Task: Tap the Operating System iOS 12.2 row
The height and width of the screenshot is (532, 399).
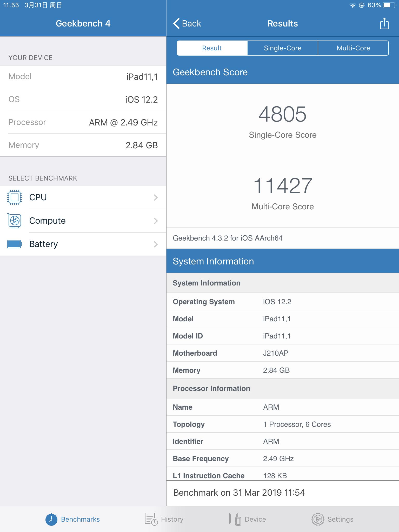Action: [283, 302]
